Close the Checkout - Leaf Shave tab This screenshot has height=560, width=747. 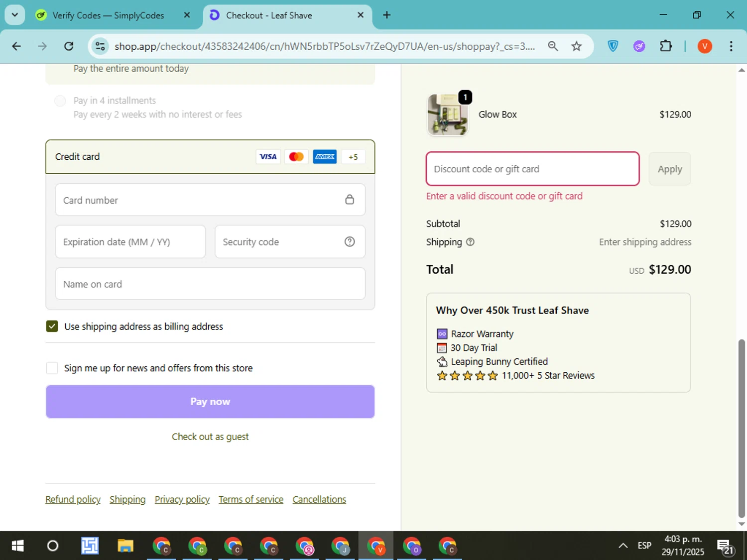pyautogui.click(x=361, y=15)
